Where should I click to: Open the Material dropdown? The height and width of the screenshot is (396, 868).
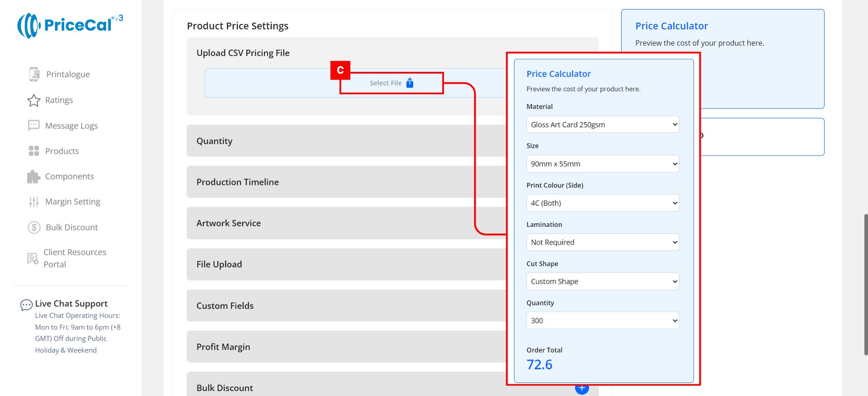click(x=602, y=124)
